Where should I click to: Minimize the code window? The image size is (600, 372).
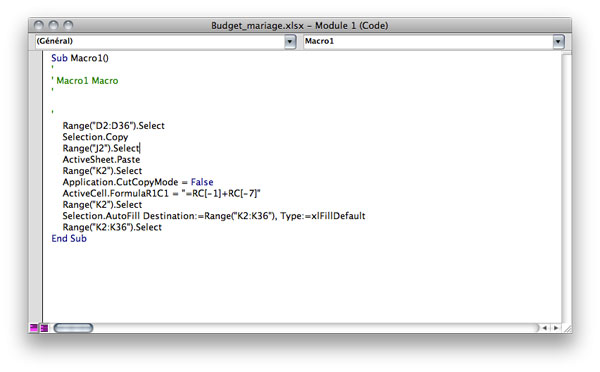point(54,25)
